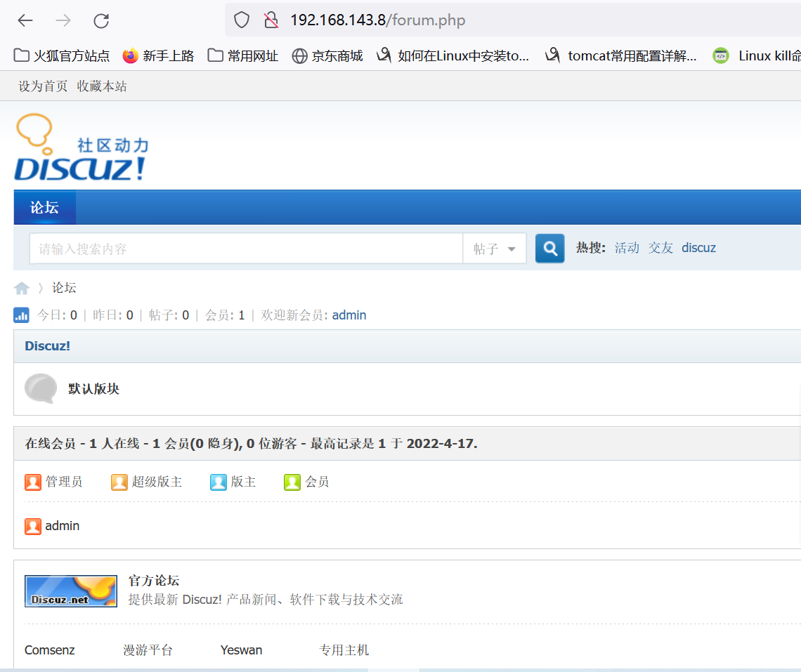
Task: Click the Discuz.net banner thumbnail
Action: [x=70, y=591]
